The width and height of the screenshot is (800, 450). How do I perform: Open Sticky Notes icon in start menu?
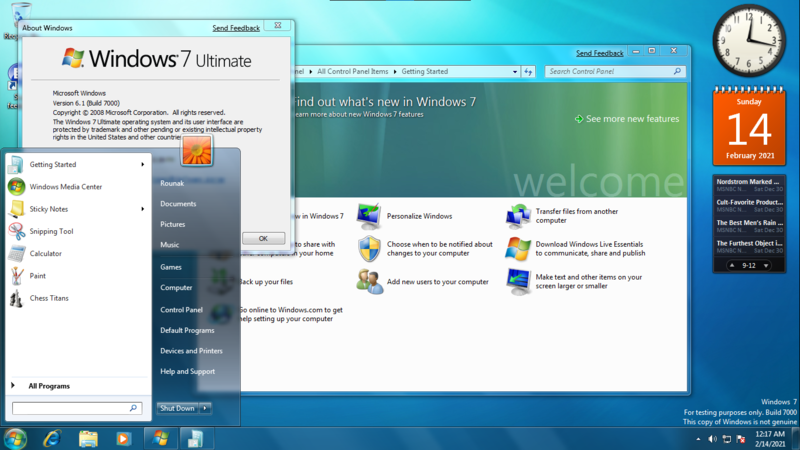[x=16, y=209]
